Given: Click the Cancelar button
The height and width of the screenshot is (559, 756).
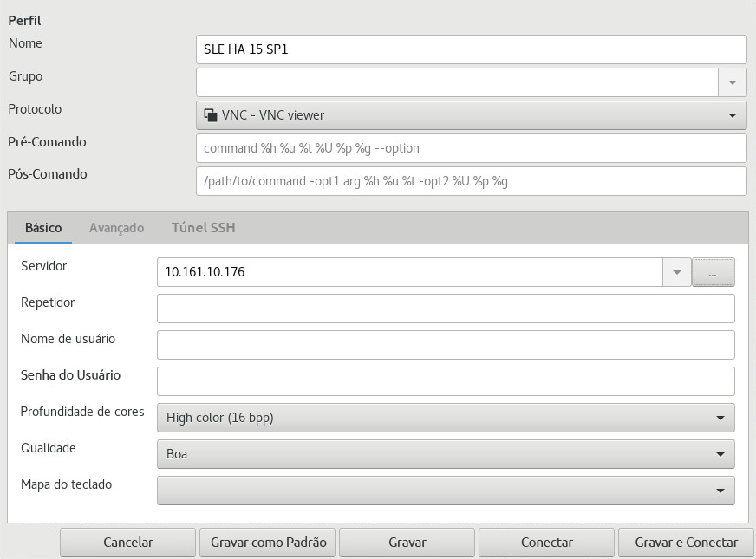Looking at the screenshot, I should coord(127,543).
